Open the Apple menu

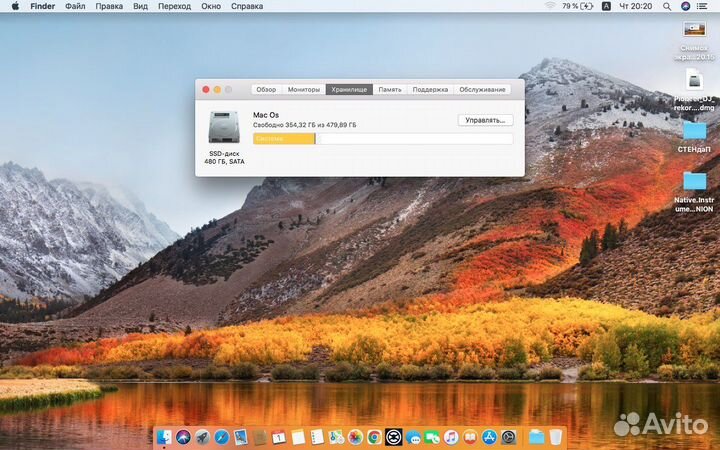pyautogui.click(x=15, y=6)
